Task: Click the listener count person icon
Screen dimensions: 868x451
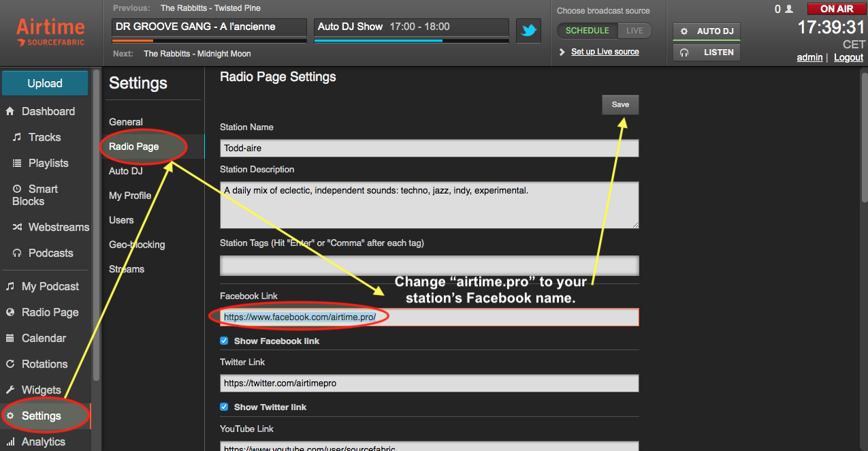Action: (x=789, y=9)
